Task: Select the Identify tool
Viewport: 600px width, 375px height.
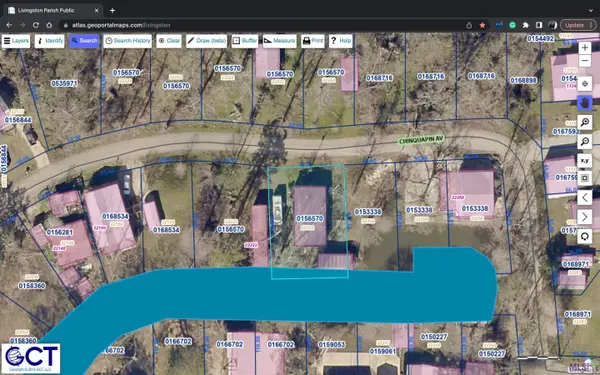Action: (x=50, y=41)
